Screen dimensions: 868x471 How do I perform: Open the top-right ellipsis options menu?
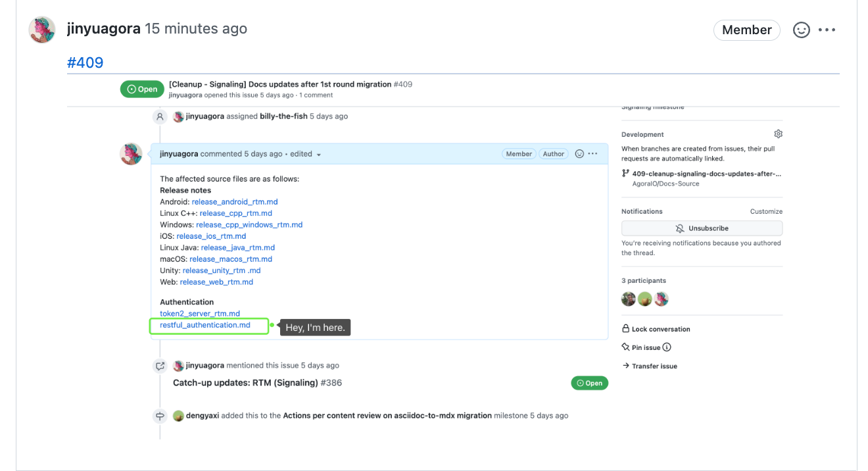(827, 30)
